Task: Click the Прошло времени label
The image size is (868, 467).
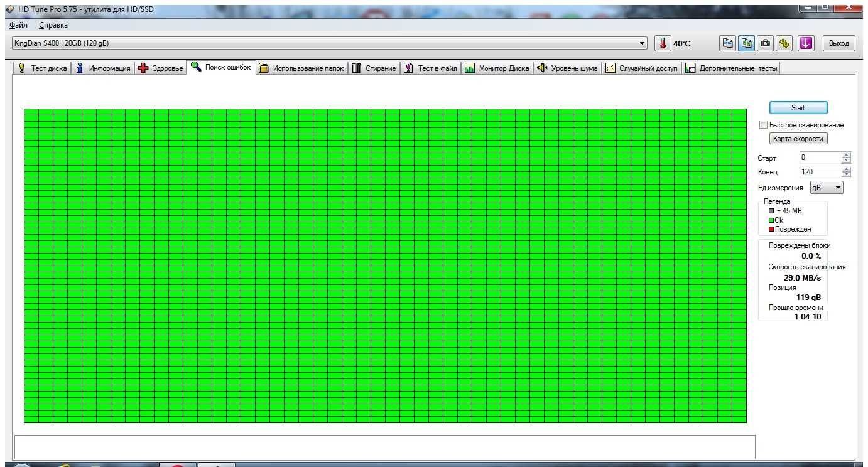Action: [796, 308]
